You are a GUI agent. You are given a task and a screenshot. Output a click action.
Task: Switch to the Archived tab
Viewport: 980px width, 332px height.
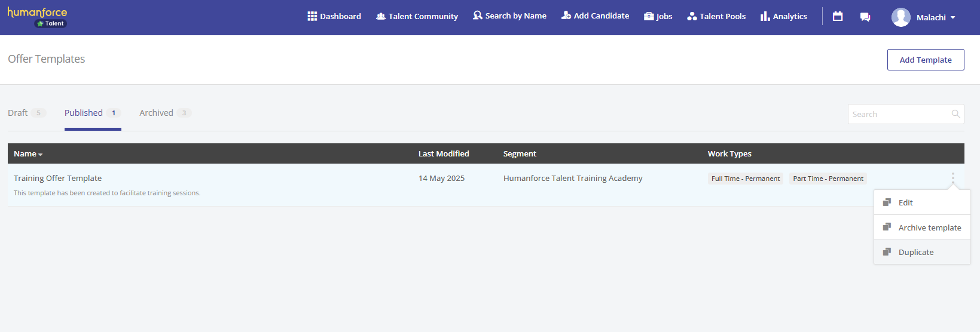157,113
